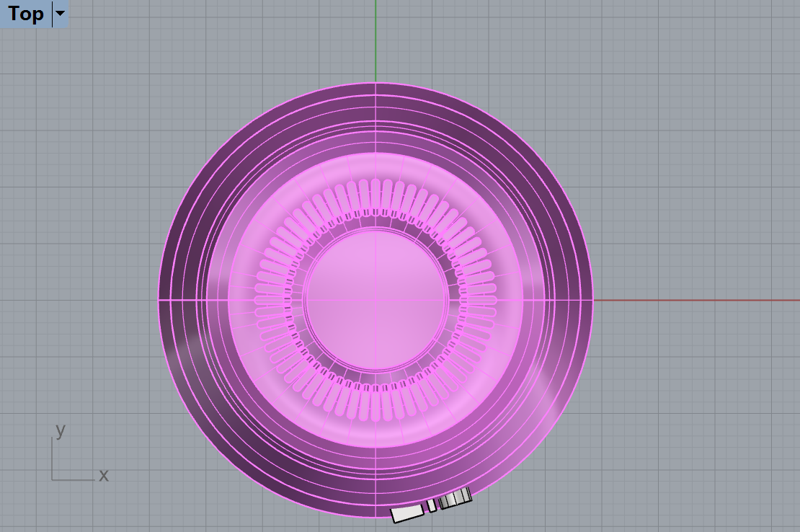The image size is (800, 532).
Task: Click rightmost point of outer circle edge
Action: click(x=593, y=300)
